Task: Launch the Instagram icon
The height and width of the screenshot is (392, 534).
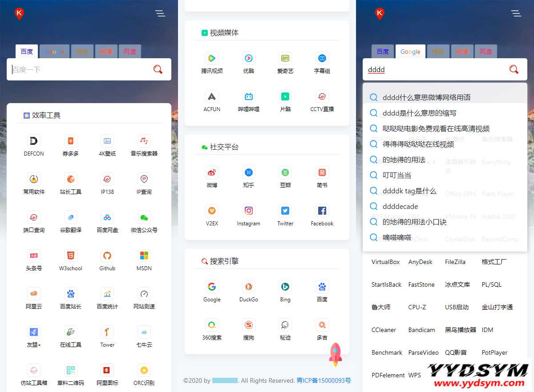Action: point(248,211)
